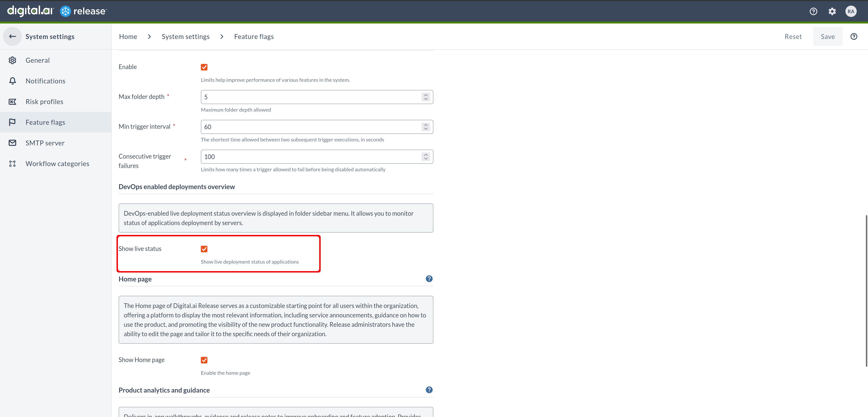Screen dimensions: 868x417
Task: Open the Home page section help icon
Action: tap(429, 279)
